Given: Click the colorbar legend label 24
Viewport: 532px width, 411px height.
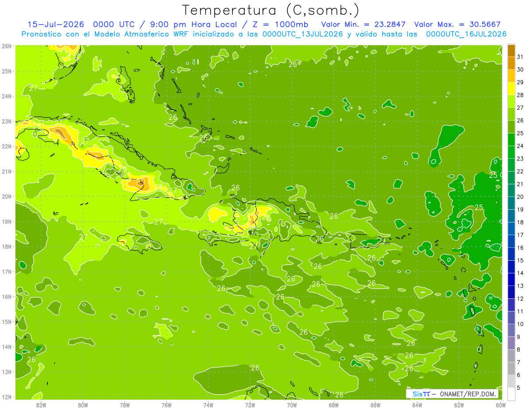Looking at the screenshot, I should (x=520, y=146).
